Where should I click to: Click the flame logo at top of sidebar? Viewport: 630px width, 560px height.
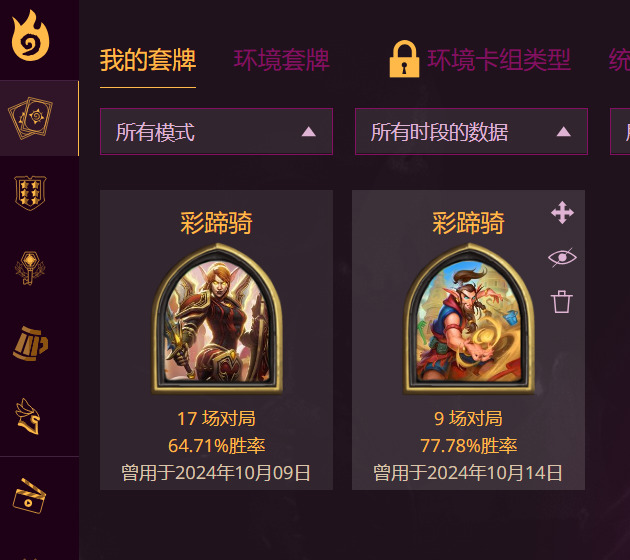coord(30,35)
